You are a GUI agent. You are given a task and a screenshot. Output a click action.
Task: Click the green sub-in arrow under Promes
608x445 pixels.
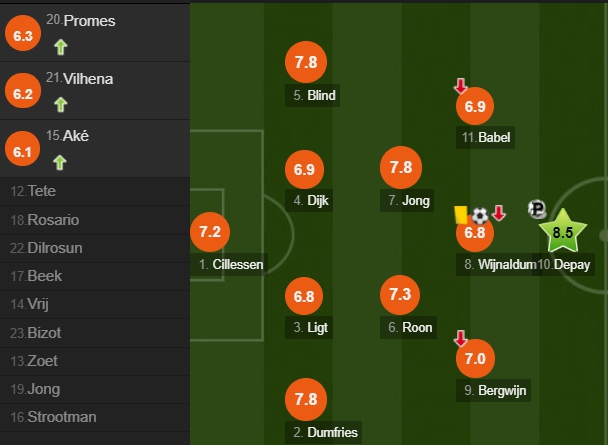[60, 46]
